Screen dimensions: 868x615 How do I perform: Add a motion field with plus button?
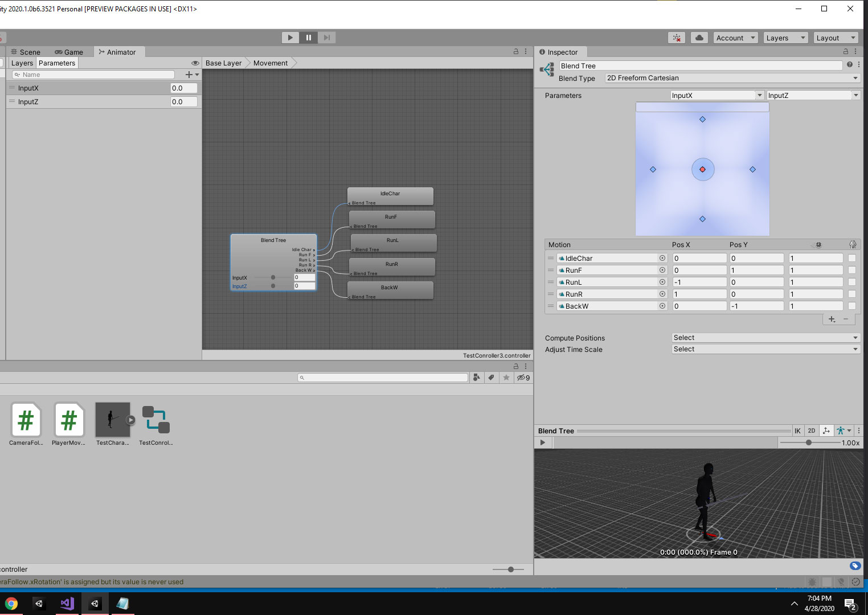coord(832,319)
